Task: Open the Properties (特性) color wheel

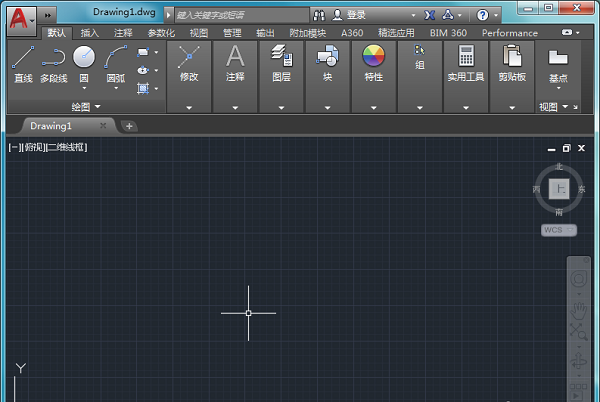Action: 373,57
